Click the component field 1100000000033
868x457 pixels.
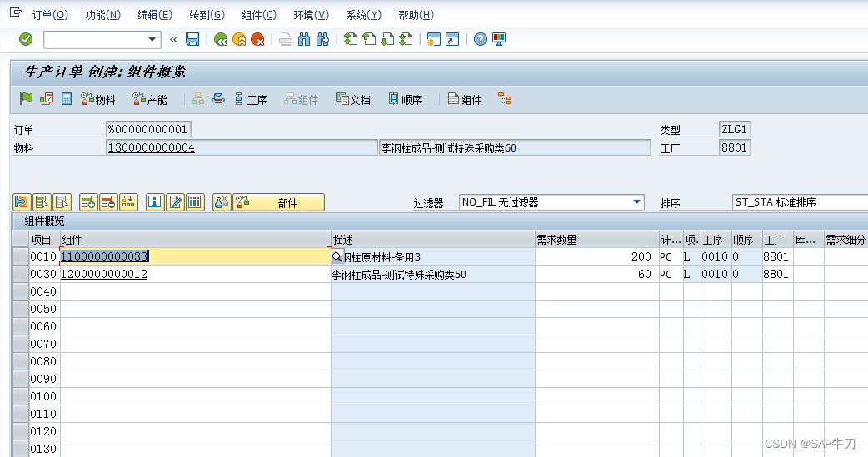click(195, 256)
